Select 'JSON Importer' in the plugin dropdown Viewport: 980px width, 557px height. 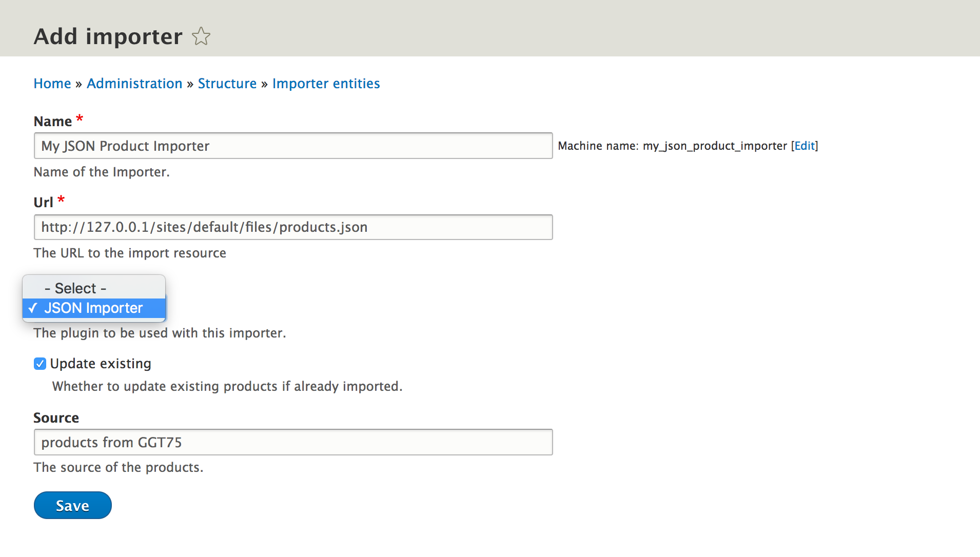[93, 308]
